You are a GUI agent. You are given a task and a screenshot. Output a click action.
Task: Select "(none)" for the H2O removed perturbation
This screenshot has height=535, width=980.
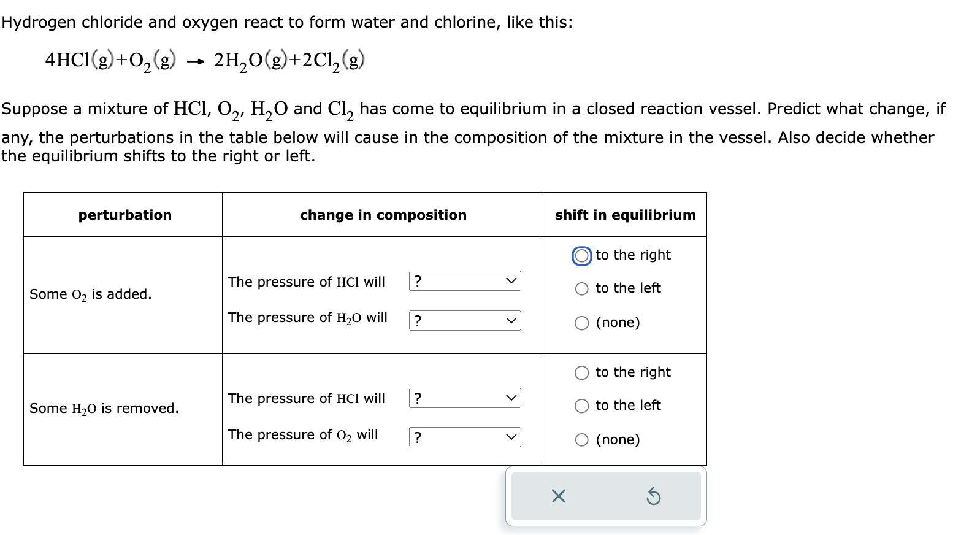(x=581, y=440)
